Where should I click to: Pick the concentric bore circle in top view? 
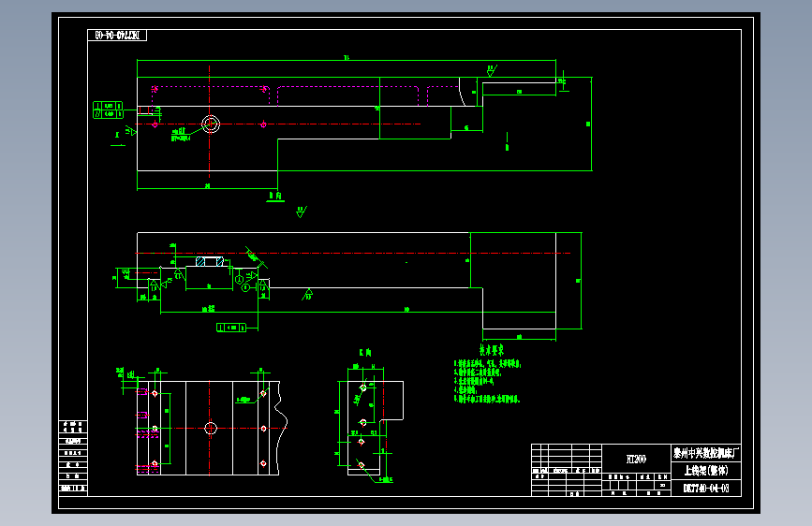[x=210, y=124]
